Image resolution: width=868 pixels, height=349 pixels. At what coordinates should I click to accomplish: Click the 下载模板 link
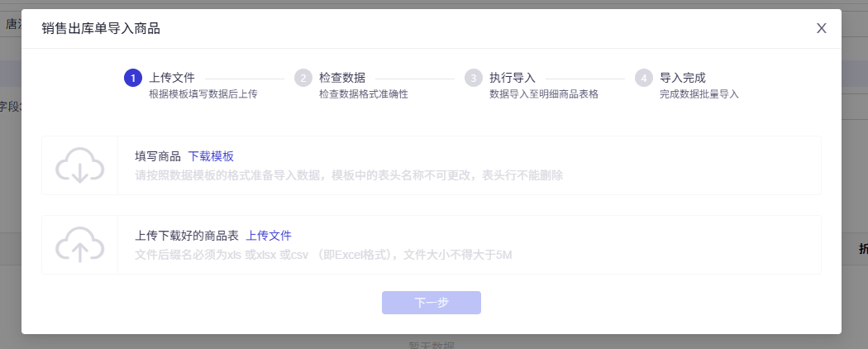pos(211,156)
